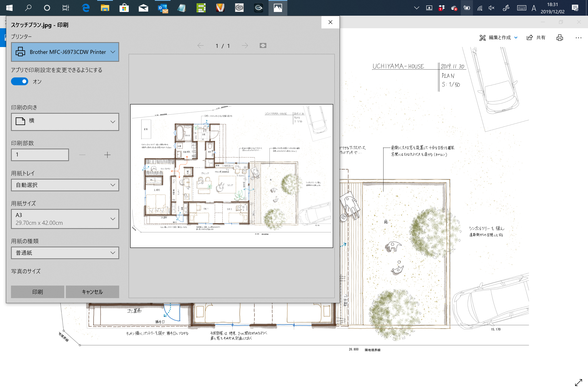The height and width of the screenshot is (392, 588).
Task: Close the print dialog
Action: click(x=330, y=22)
